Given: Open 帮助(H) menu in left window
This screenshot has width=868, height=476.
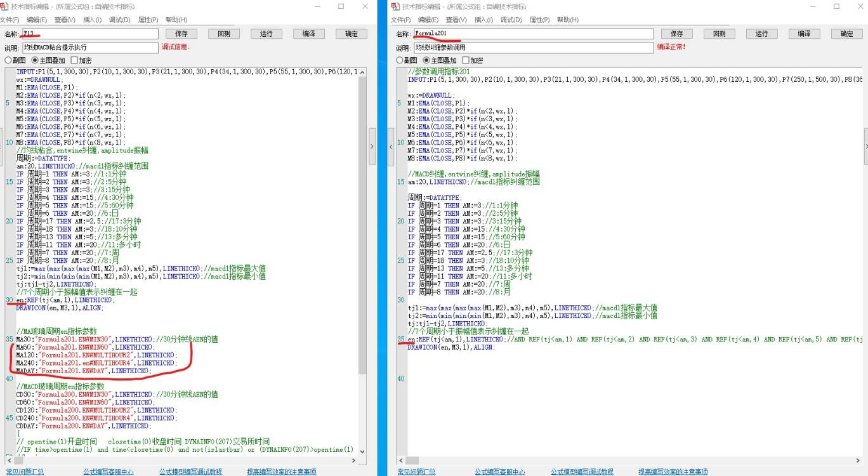Looking at the screenshot, I should point(176,20).
